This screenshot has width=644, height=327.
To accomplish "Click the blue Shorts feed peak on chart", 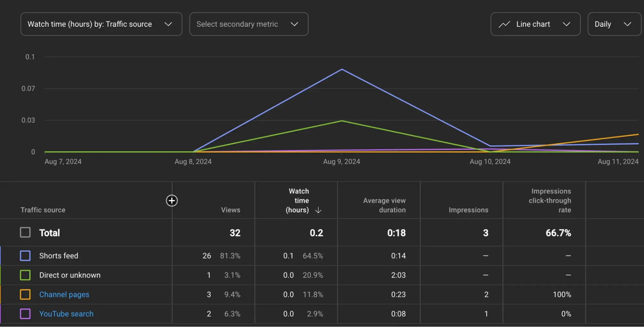I will [x=342, y=69].
